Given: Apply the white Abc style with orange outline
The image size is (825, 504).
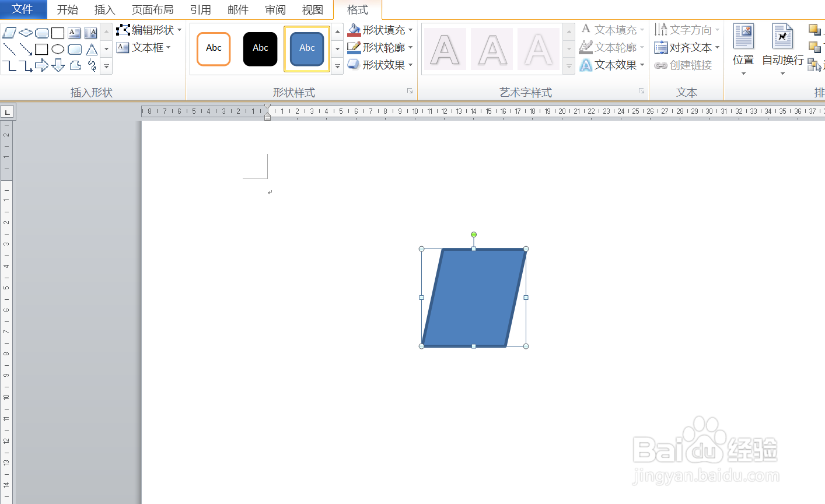Looking at the screenshot, I should pyautogui.click(x=214, y=49).
